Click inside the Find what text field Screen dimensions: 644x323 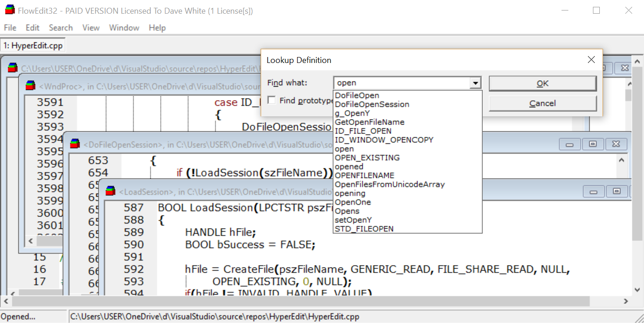(401, 83)
